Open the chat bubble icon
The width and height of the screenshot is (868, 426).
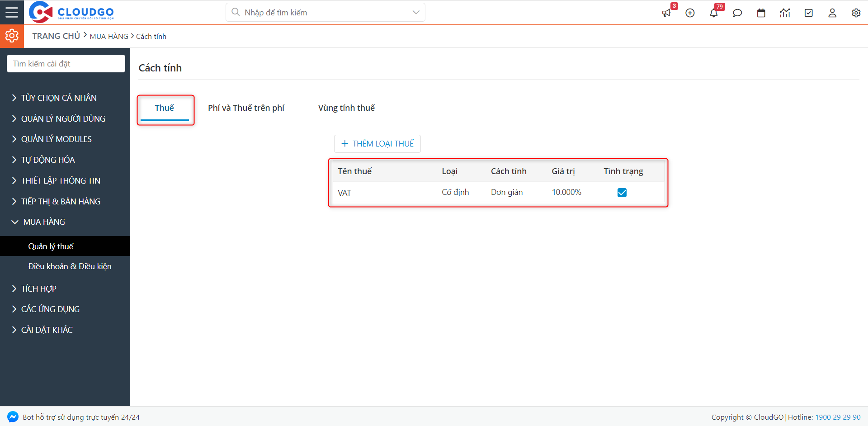737,13
